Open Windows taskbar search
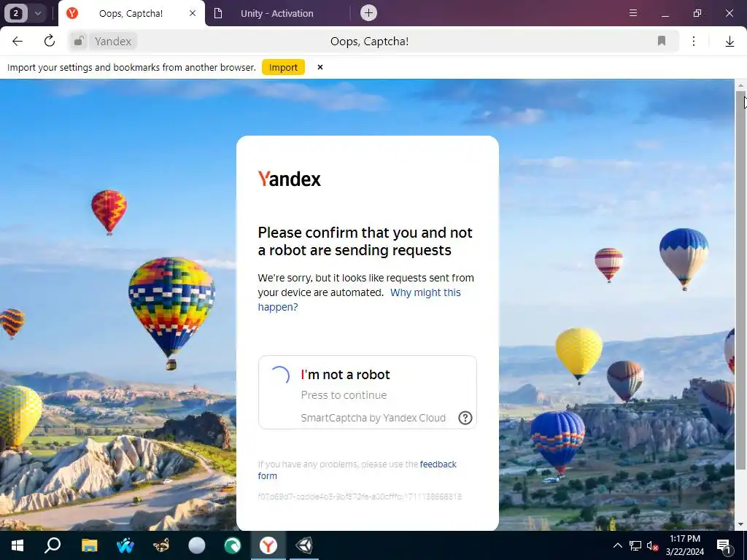The width and height of the screenshot is (747, 560). click(53, 545)
